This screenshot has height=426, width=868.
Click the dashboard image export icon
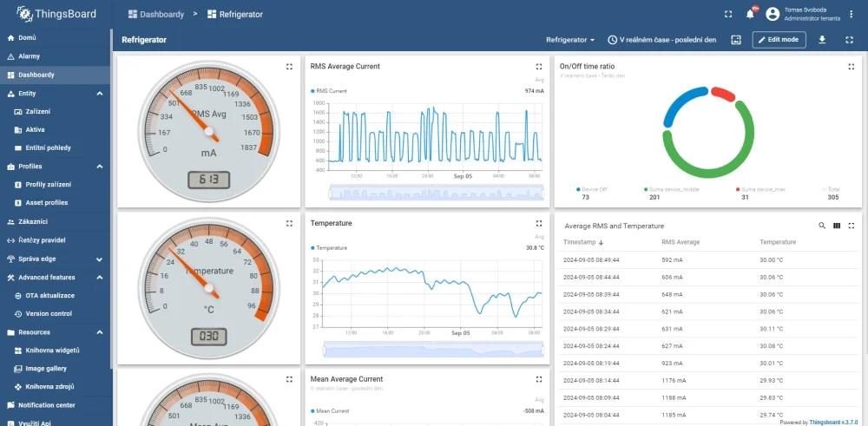pos(736,40)
